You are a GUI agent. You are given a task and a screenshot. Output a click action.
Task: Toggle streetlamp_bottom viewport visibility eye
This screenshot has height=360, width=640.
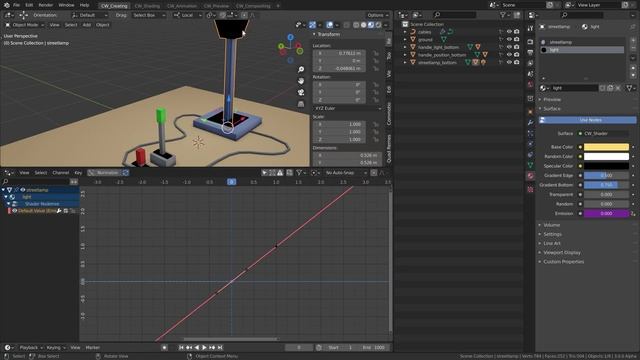click(509, 62)
